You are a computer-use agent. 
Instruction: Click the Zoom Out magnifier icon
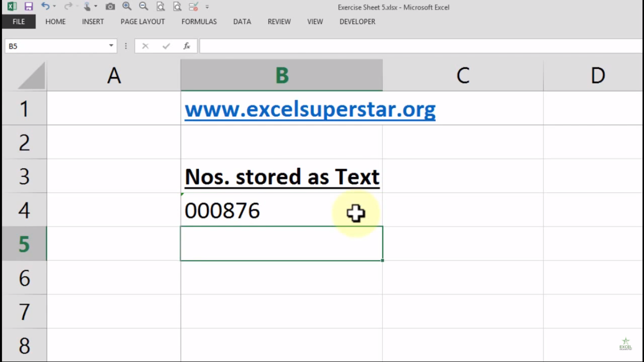(144, 7)
